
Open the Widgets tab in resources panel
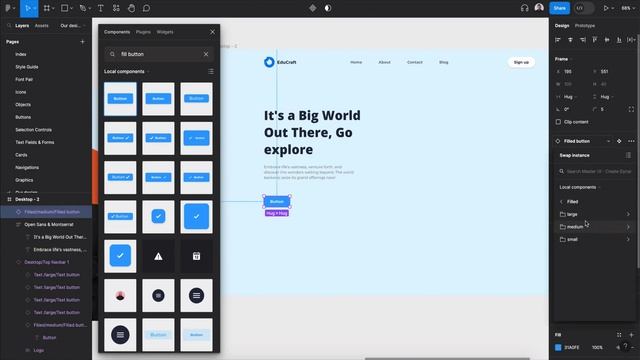coord(165,32)
